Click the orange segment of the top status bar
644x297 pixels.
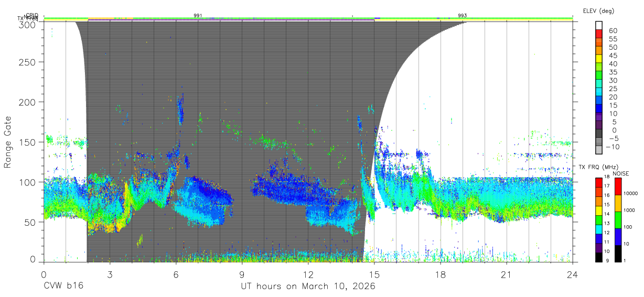coord(101,18)
